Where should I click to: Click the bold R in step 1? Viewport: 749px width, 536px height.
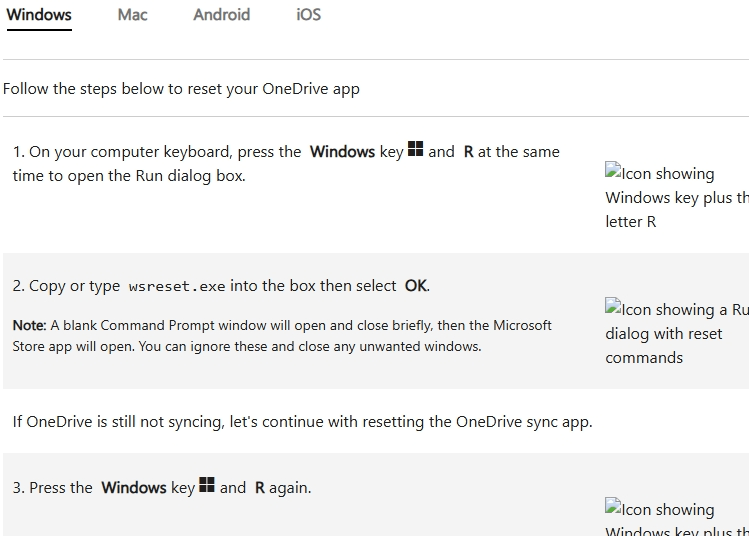pyautogui.click(x=469, y=152)
